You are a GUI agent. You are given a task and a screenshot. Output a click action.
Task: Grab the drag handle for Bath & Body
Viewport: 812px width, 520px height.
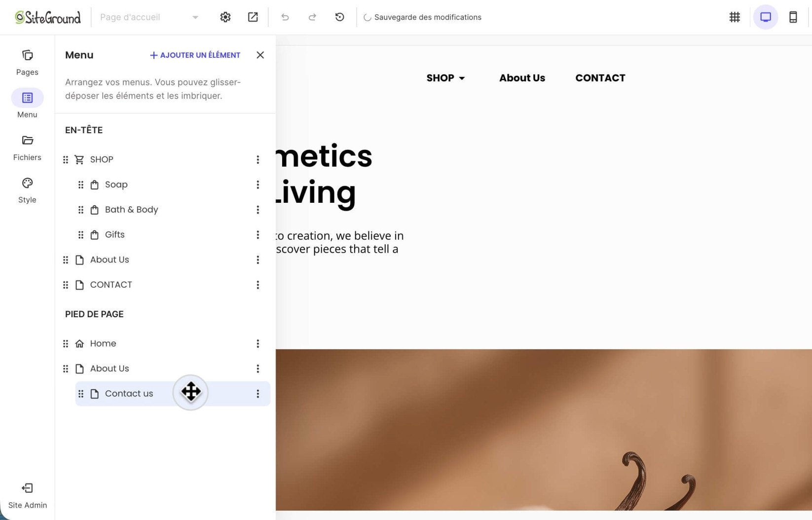pyautogui.click(x=81, y=210)
